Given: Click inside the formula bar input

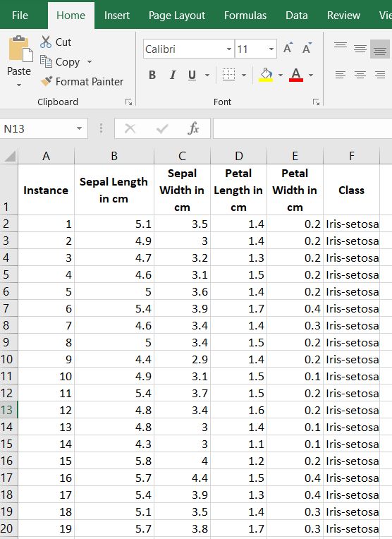Looking at the screenshot, I should [x=302, y=128].
